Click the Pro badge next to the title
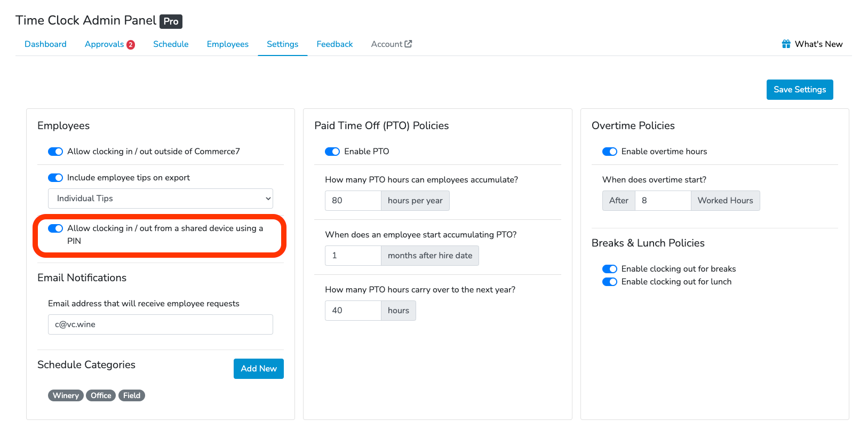 click(x=171, y=21)
